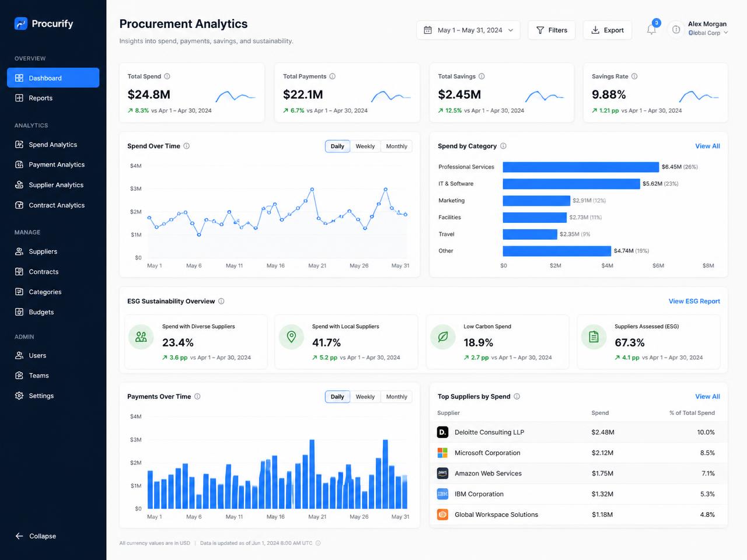View all Top Suppliers by Spend
747x560 pixels.
707,397
